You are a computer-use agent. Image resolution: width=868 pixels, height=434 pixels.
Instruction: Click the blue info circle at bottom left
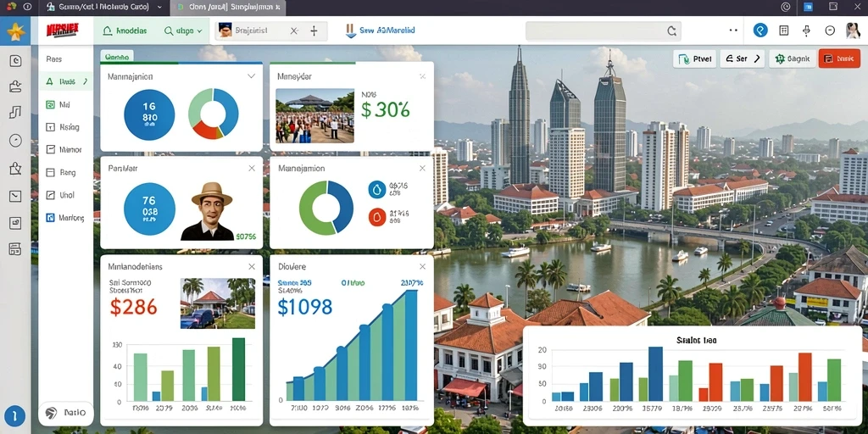[x=15, y=415]
